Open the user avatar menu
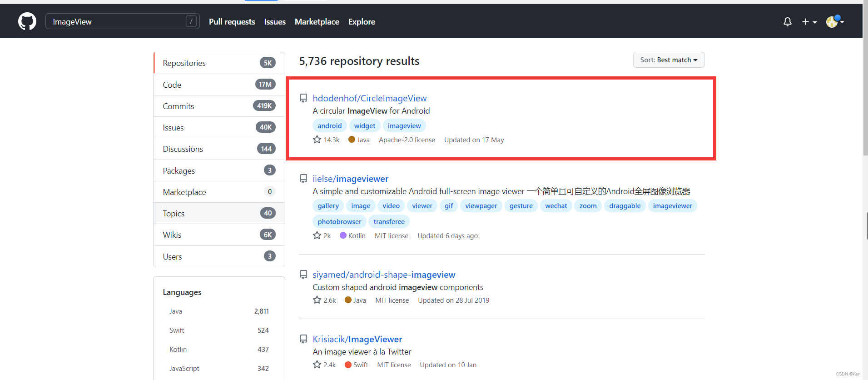Image resolution: width=868 pixels, height=380 pixels. click(x=835, y=21)
